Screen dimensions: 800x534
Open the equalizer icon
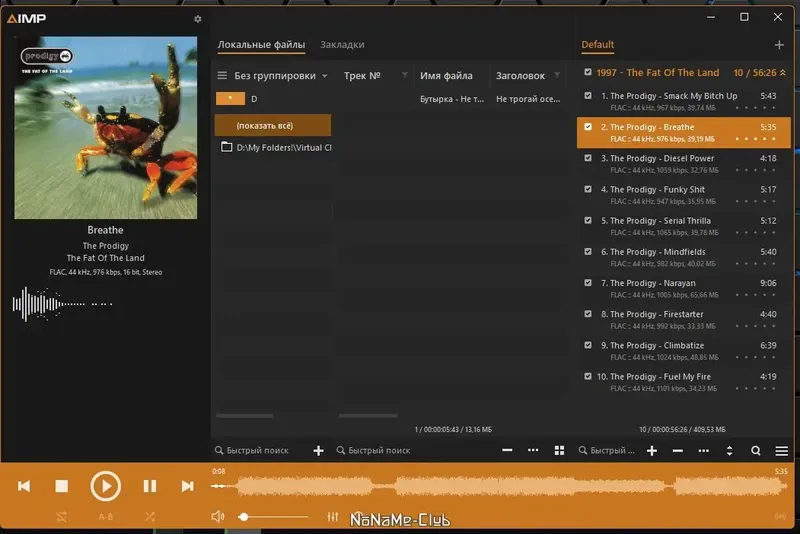tap(333, 517)
